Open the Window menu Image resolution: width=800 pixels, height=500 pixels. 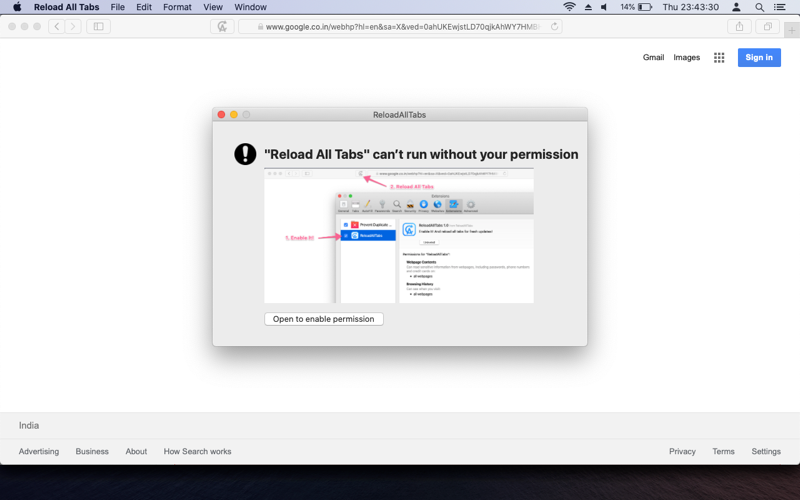coord(250,7)
